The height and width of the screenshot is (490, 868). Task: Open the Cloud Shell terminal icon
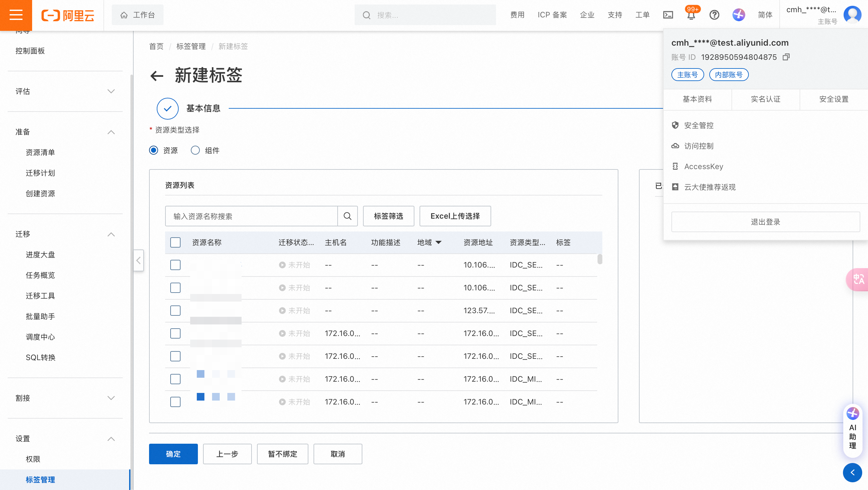pyautogui.click(x=668, y=15)
